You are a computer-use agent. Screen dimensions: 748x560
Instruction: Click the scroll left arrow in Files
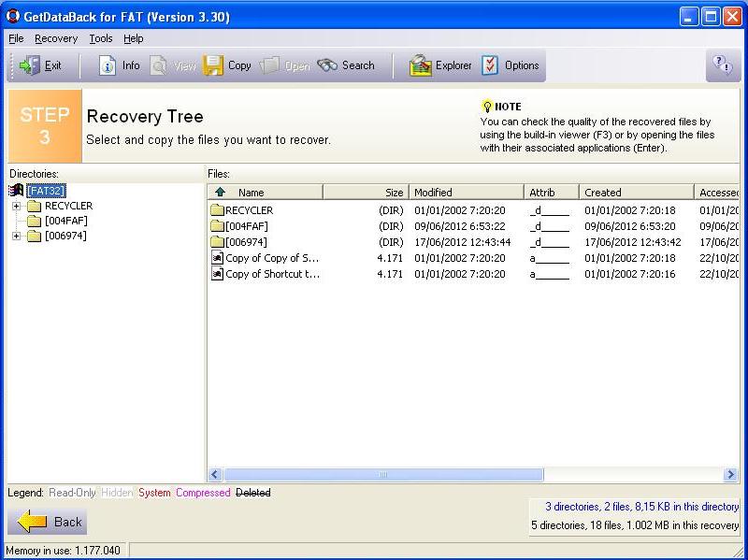point(215,474)
